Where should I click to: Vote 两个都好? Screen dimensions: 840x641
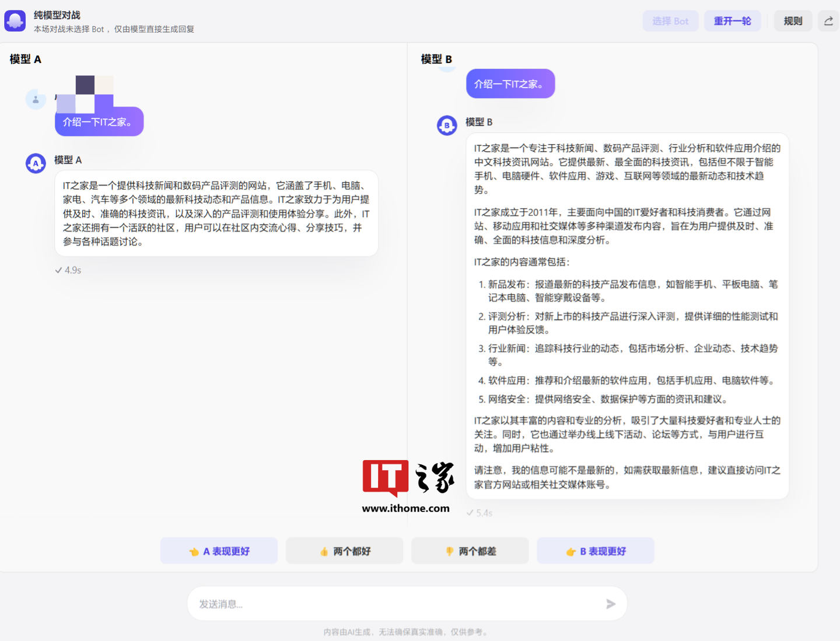click(x=344, y=551)
